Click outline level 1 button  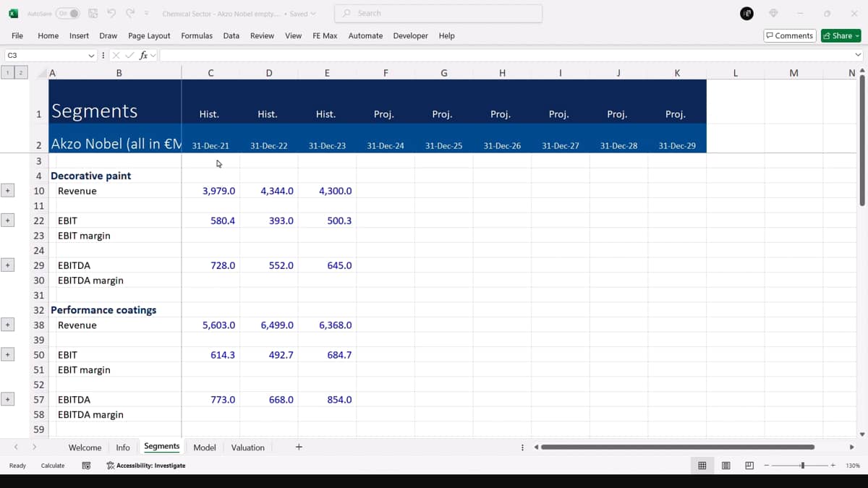click(8, 72)
